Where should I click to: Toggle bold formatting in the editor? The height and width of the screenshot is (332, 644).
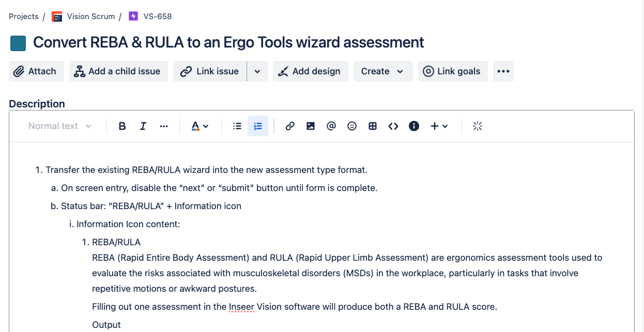[122, 126]
